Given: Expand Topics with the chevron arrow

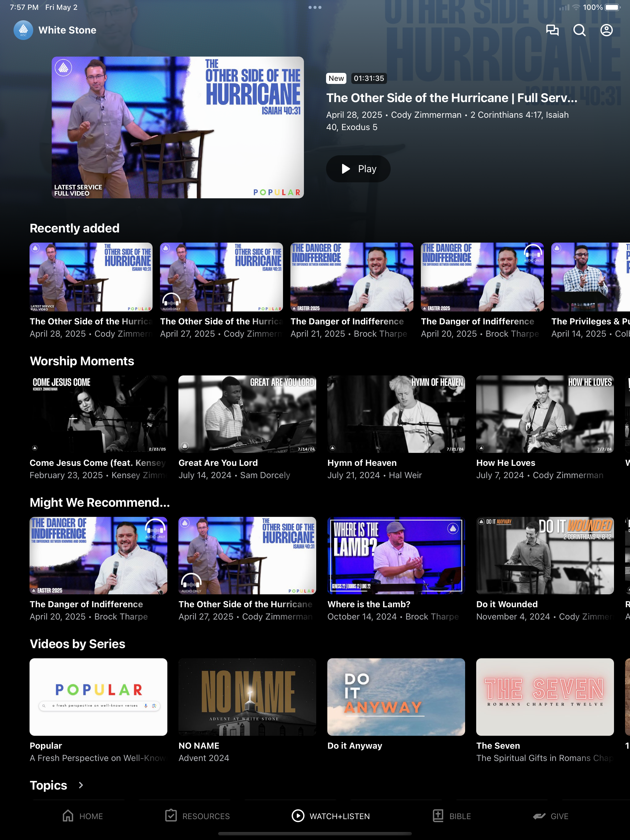Looking at the screenshot, I should (81, 785).
